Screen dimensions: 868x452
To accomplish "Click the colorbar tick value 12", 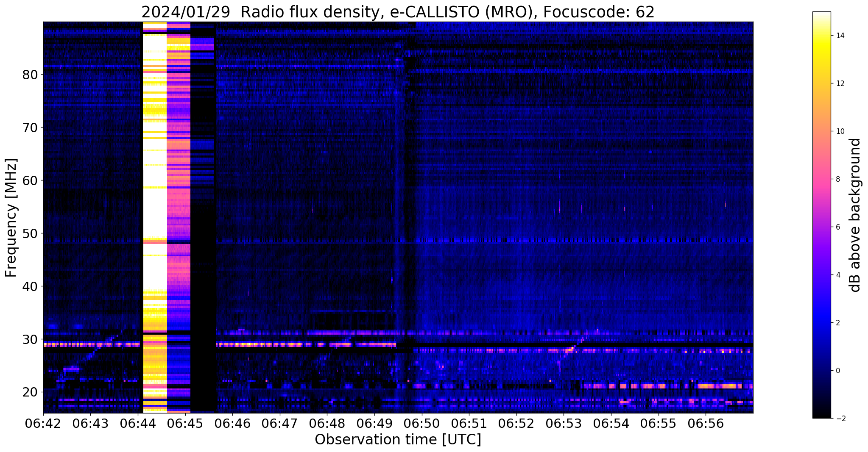I will click(x=840, y=83).
